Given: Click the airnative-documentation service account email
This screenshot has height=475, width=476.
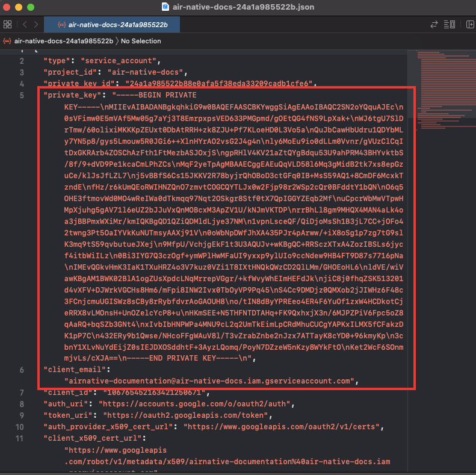Looking at the screenshot, I should [x=209, y=381].
